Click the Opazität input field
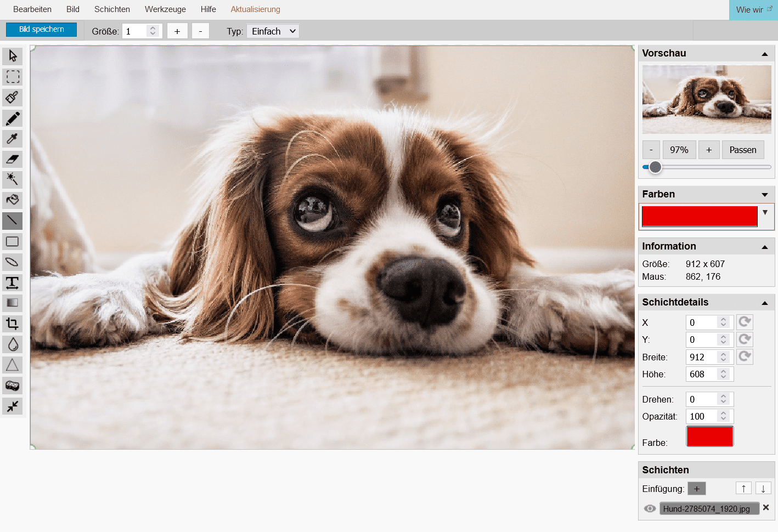The height and width of the screenshot is (532, 778). tap(703, 416)
